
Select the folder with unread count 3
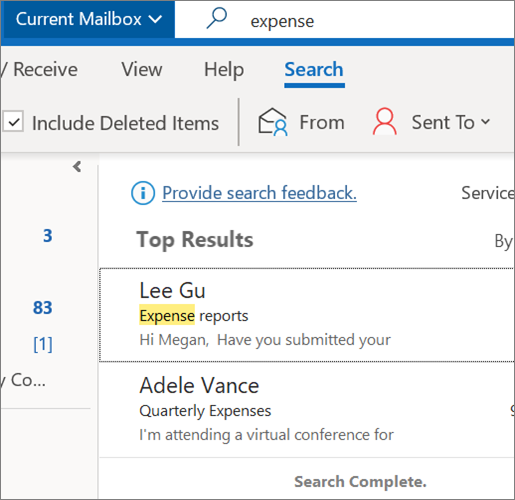pos(48,236)
